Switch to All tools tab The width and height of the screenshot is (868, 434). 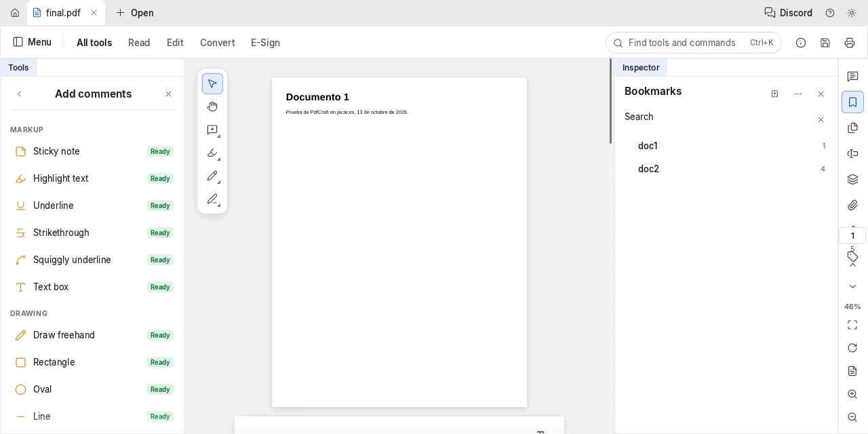coord(94,43)
